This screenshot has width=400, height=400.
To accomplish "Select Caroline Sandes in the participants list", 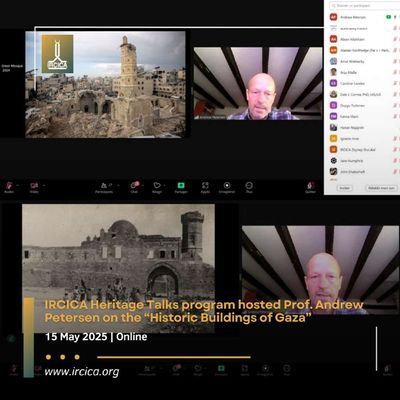I will [362, 83].
